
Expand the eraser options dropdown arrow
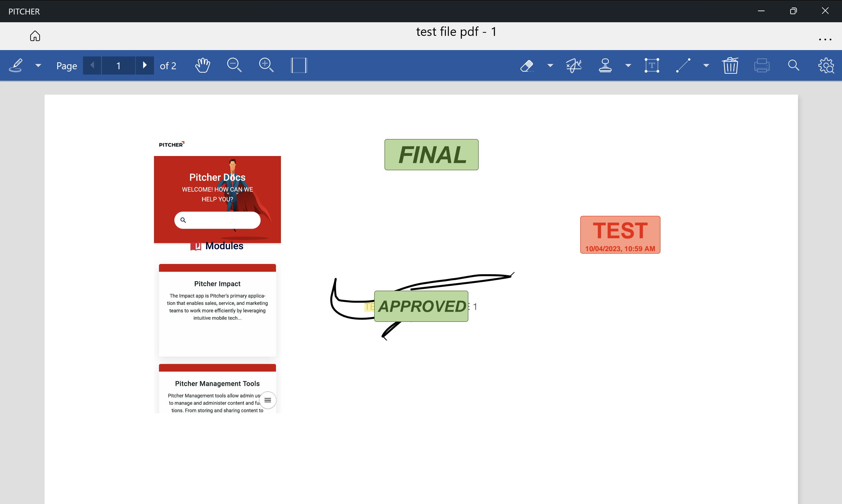[x=550, y=65]
